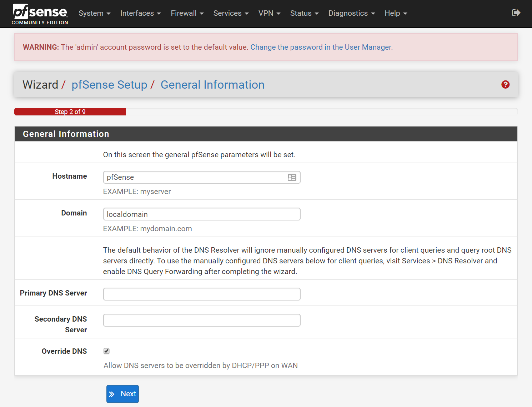Open the System dropdown menu

click(95, 13)
